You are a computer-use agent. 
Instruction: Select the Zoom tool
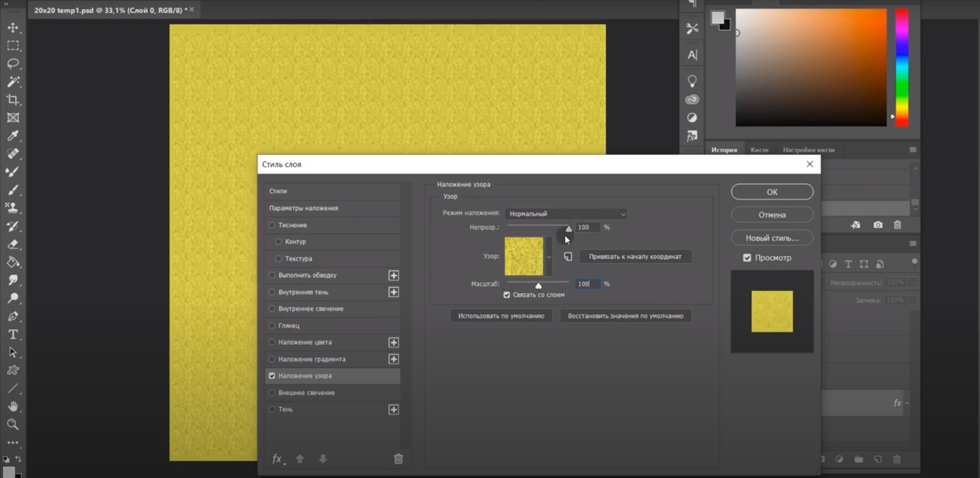tap(13, 424)
